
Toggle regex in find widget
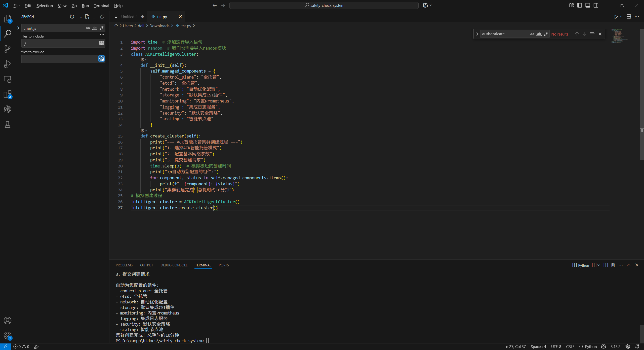coord(546,34)
